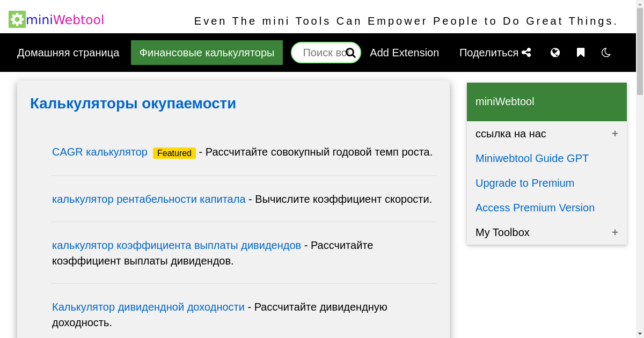Open Access Premium Version link
The height and width of the screenshot is (338, 644).
535,208
